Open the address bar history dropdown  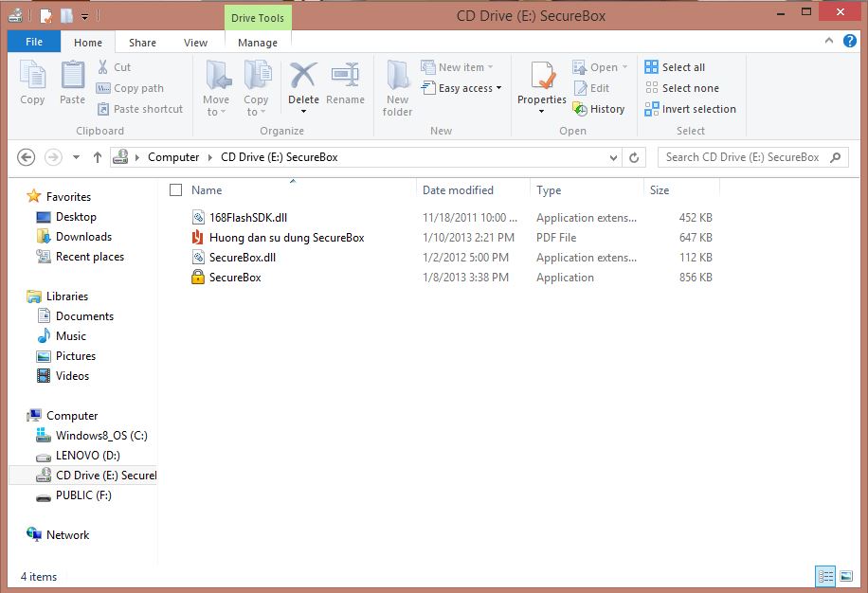[611, 157]
